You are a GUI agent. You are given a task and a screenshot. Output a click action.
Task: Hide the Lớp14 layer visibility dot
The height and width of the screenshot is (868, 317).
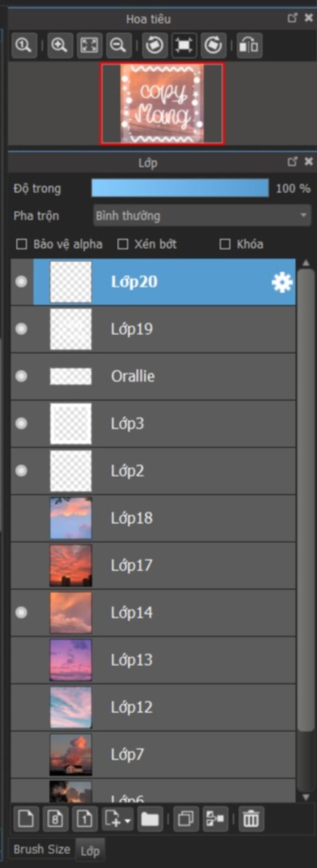click(x=21, y=612)
